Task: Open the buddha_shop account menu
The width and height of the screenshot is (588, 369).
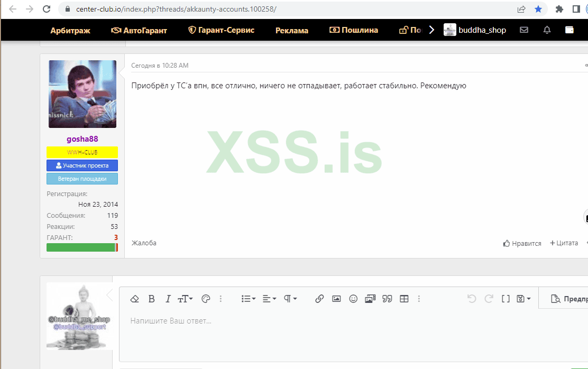Action: pyautogui.click(x=475, y=30)
